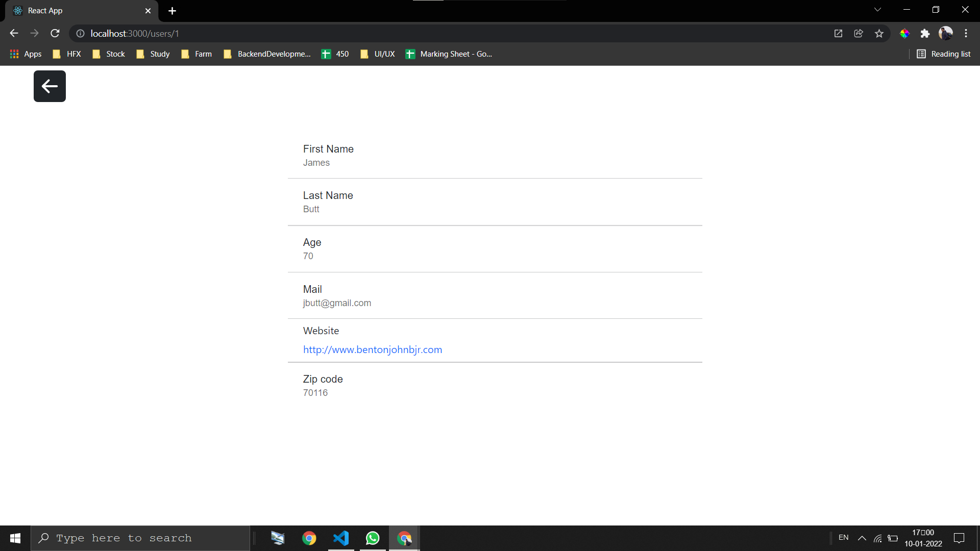Click the Chrome profile avatar
Viewport: 980px width, 551px height.
click(947, 33)
